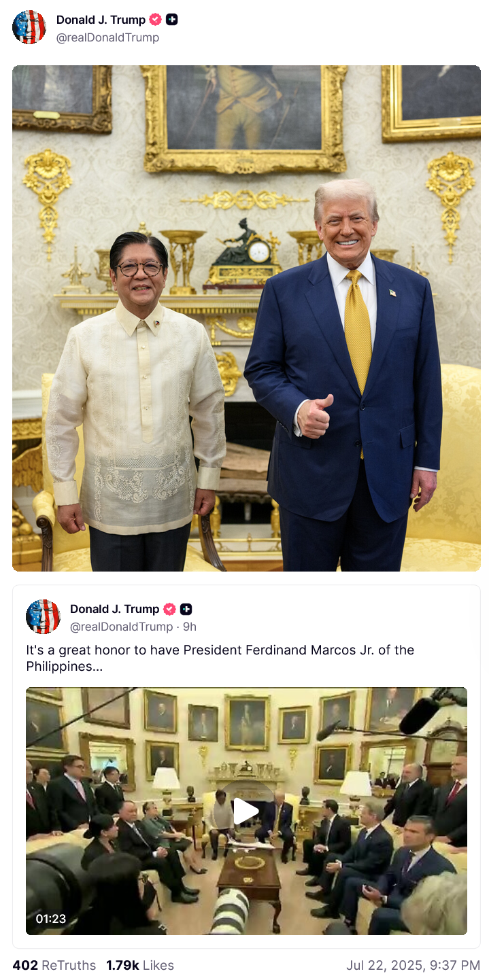The image size is (489, 980).
Task: Click the 9h timestamp on quoted post
Action: (x=190, y=627)
